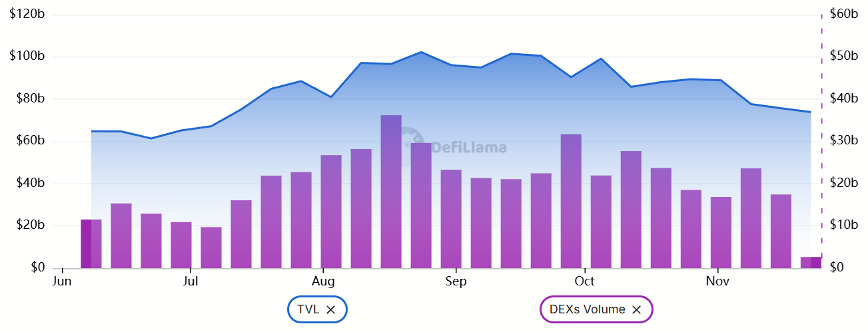Click the Jun label on the x-axis

tap(62, 281)
